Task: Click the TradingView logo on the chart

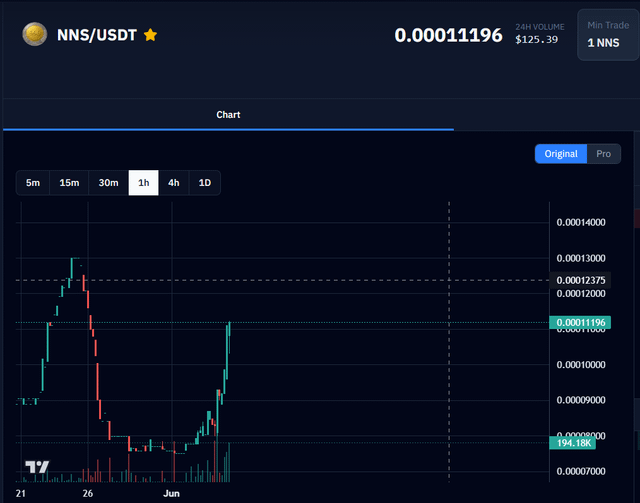Action: click(x=37, y=467)
